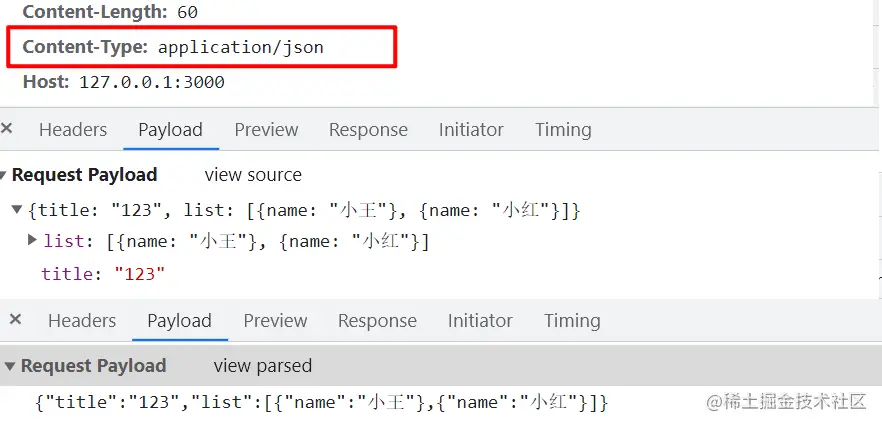Close the upper request details panel
This screenshot has height=427, width=882.
pyautogui.click(x=7, y=129)
